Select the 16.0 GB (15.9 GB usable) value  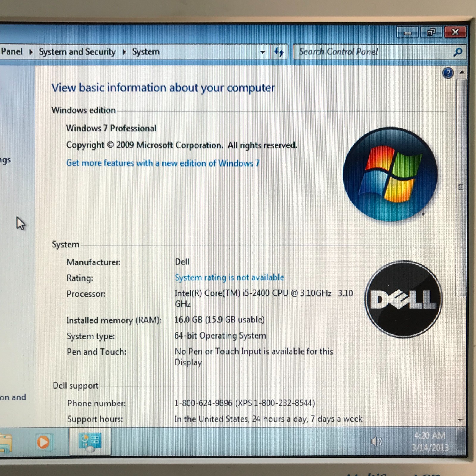[219, 320]
